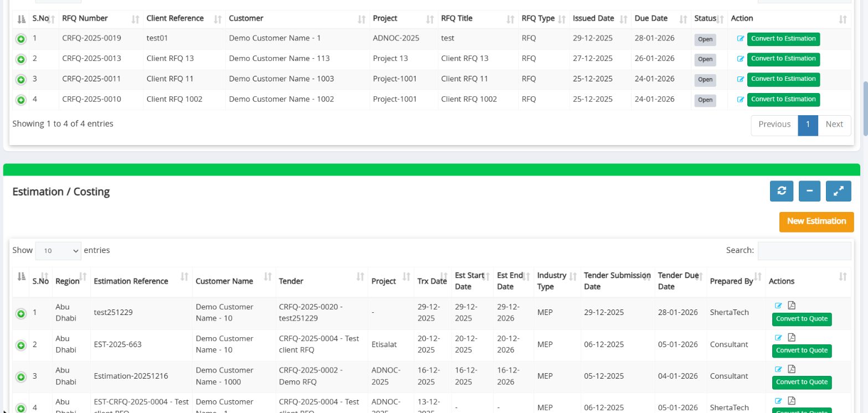Click the estimation Search input field
868x413 pixels.
coord(804,251)
